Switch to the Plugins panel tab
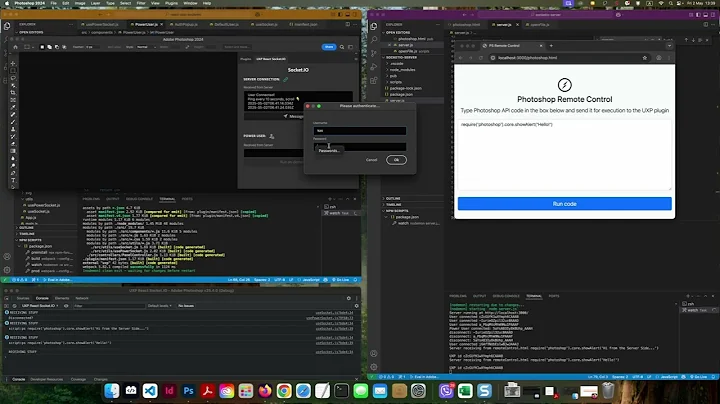720x404 pixels. [x=246, y=59]
